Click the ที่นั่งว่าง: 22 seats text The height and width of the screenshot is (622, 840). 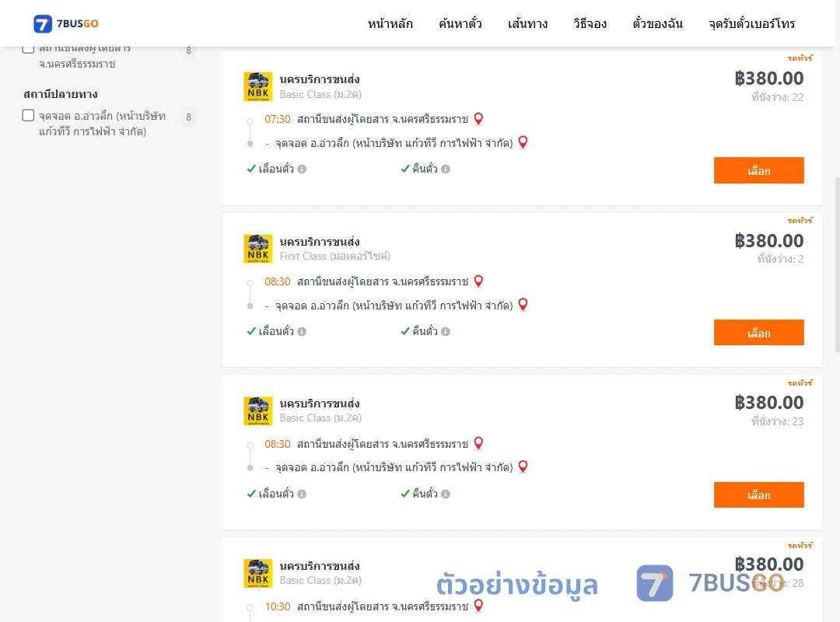point(777,97)
